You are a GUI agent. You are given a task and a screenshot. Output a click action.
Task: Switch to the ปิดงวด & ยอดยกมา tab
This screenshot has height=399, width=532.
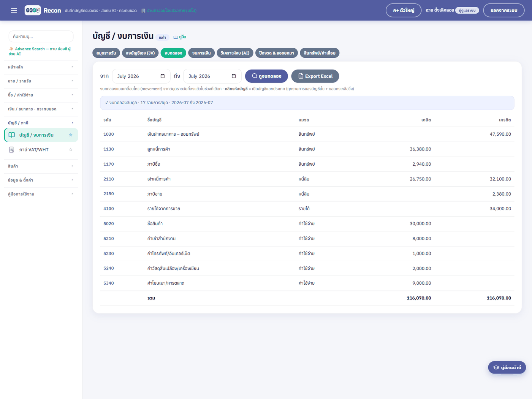(x=277, y=53)
